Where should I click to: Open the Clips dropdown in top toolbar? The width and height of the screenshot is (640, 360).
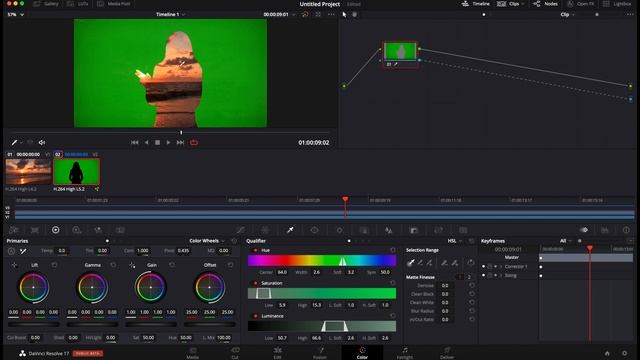pyautogui.click(x=511, y=4)
